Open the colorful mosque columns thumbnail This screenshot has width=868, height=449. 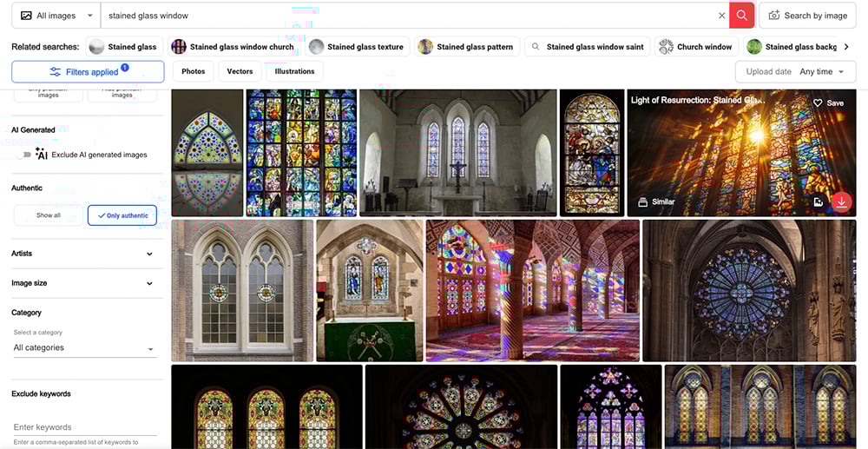(x=533, y=291)
